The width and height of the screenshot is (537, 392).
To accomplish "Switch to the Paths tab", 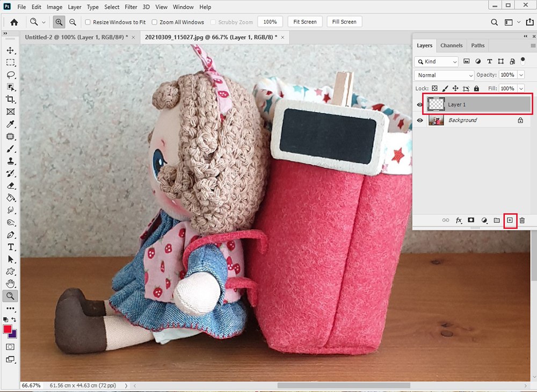I will [x=477, y=46].
